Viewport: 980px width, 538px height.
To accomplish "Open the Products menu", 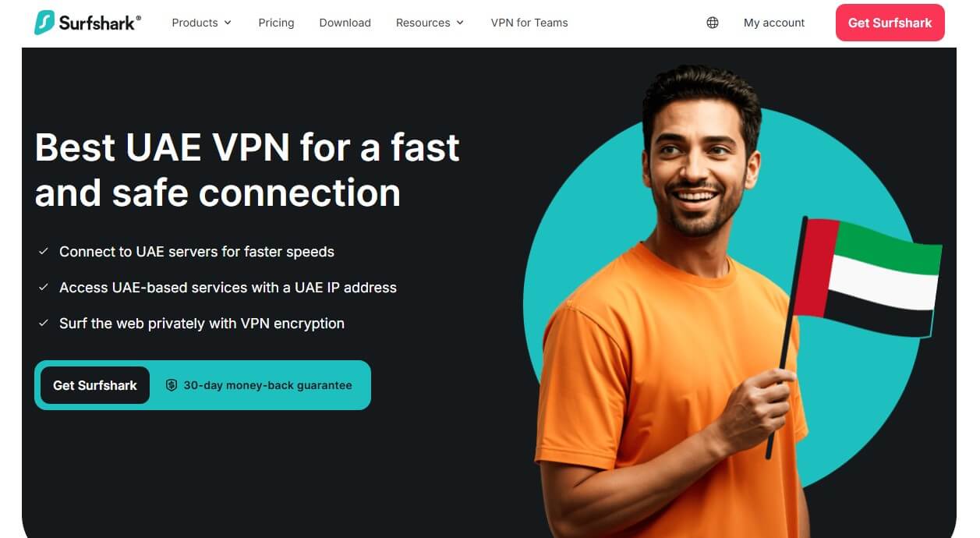I will click(x=202, y=23).
